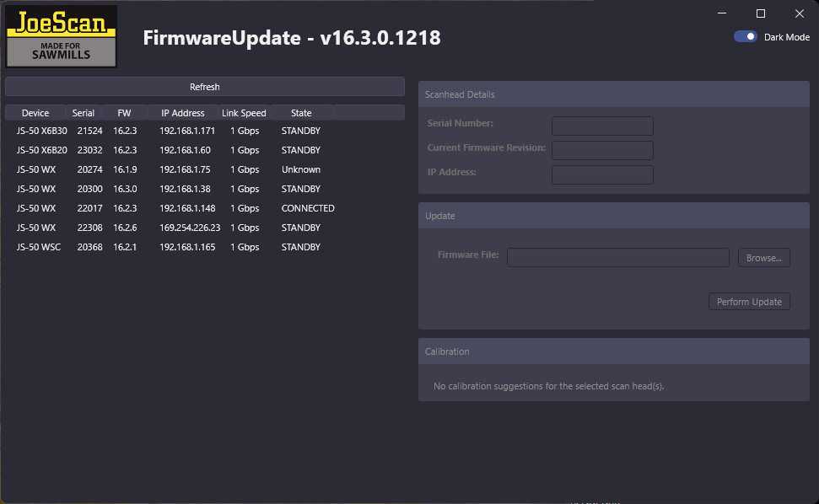Click IP address 169.254.226.23
The height and width of the screenshot is (504, 819).
pos(190,228)
